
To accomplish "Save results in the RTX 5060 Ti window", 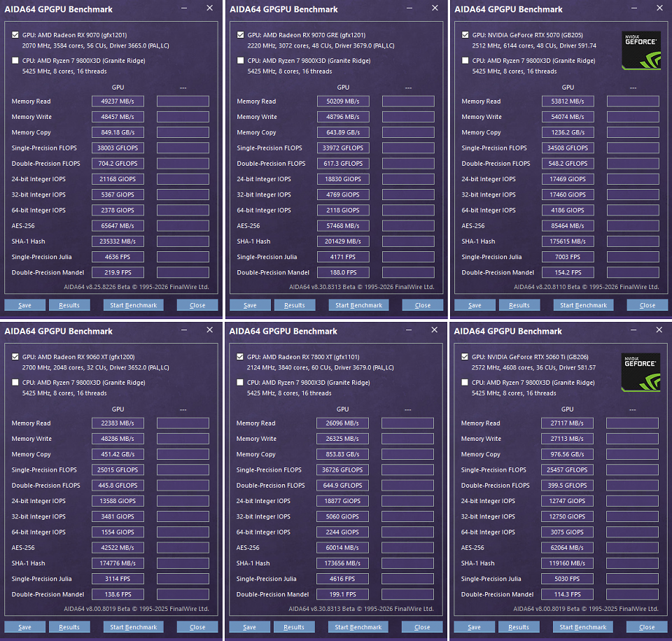I will 474,627.
